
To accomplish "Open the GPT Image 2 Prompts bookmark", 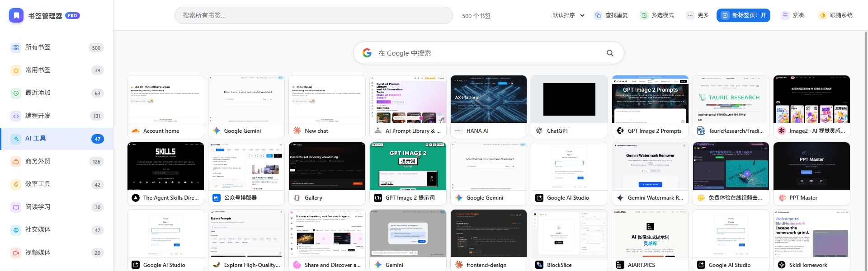I will (650, 107).
